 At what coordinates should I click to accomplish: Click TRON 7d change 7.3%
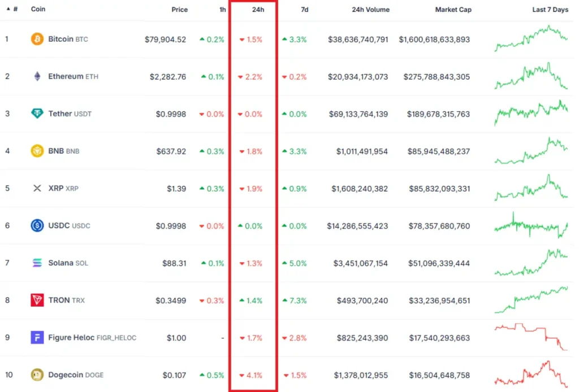tap(295, 300)
